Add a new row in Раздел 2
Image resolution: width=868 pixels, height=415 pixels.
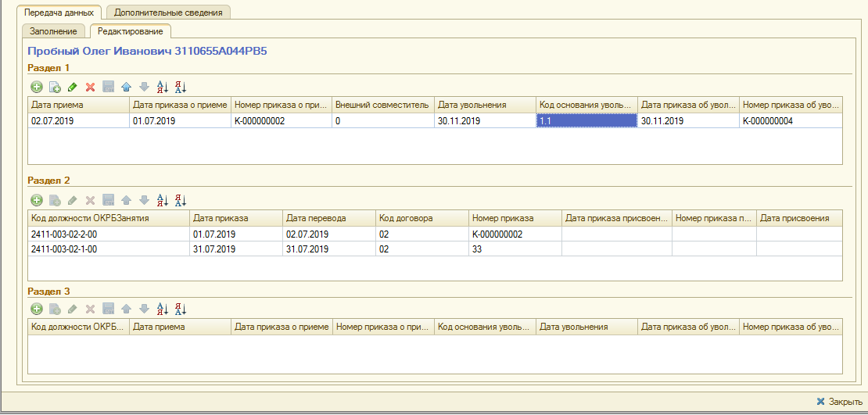[x=36, y=200]
